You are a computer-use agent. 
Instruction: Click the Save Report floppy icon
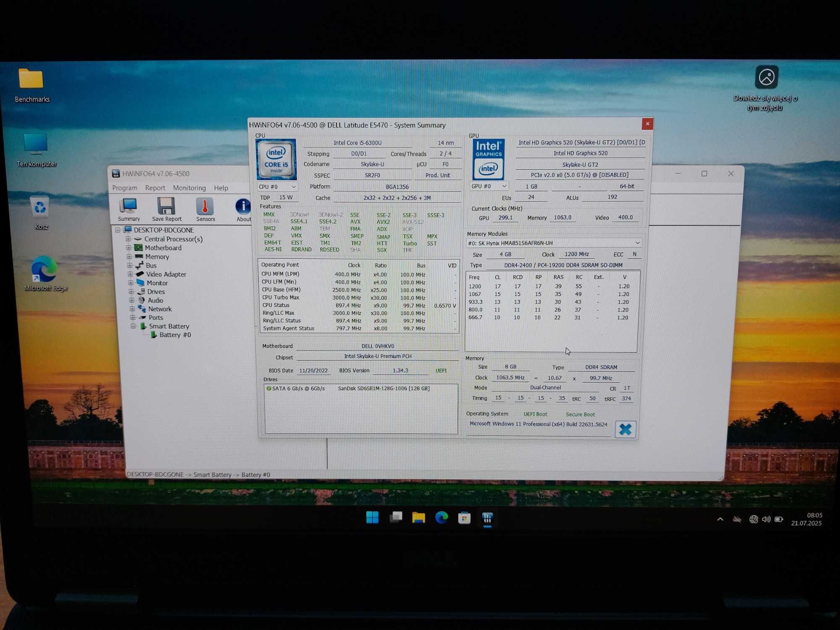(167, 210)
